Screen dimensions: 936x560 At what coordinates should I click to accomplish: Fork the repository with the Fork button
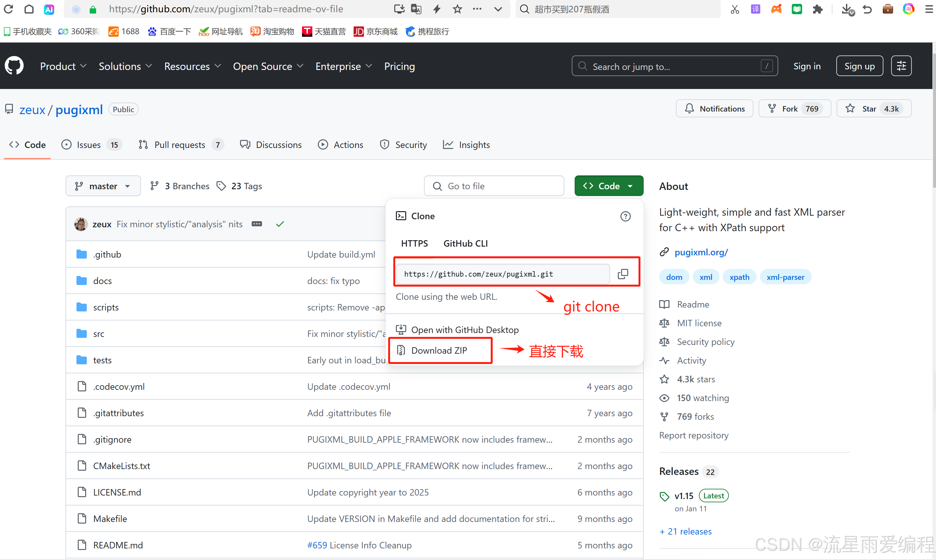pyautogui.click(x=795, y=109)
